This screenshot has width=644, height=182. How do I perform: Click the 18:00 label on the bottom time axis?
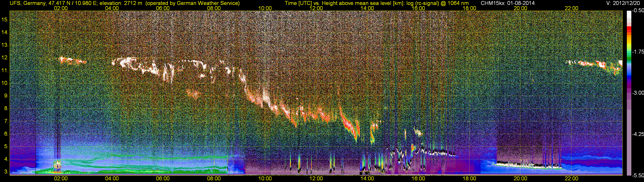tap(469, 179)
